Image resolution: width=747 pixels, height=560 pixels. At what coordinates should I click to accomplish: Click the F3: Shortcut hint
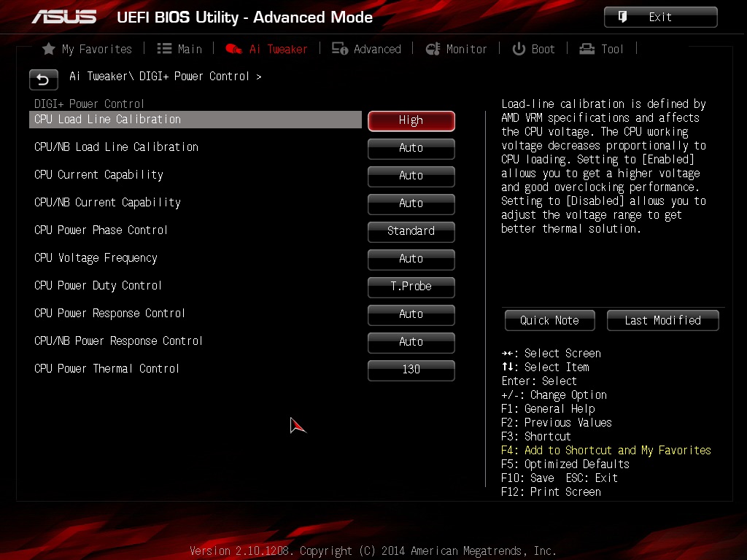coord(536,436)
